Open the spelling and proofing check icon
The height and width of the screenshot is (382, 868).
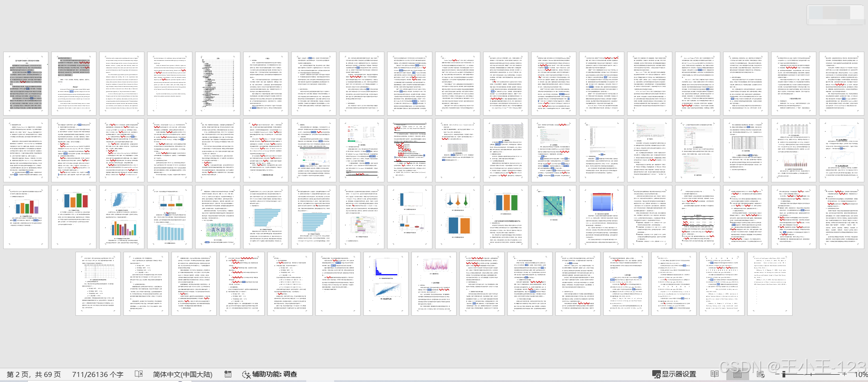point(139,374)
